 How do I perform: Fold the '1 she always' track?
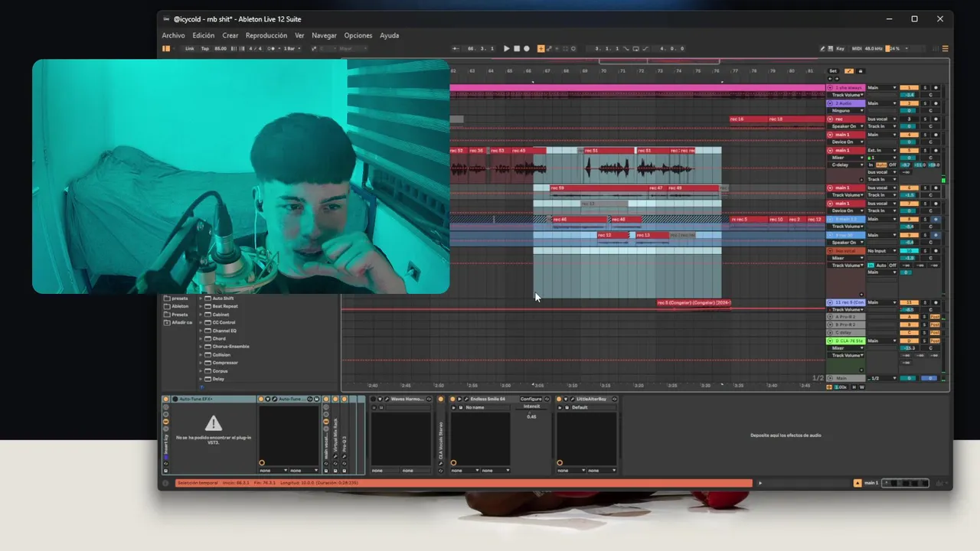(x=830, y=87)
